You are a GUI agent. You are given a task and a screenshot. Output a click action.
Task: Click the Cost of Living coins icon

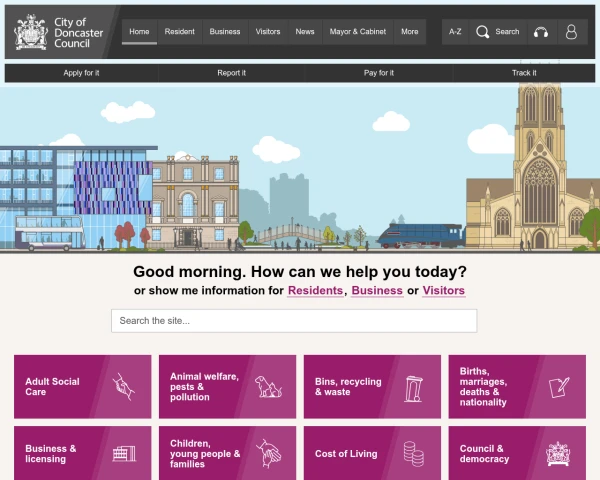click(413, 453)
